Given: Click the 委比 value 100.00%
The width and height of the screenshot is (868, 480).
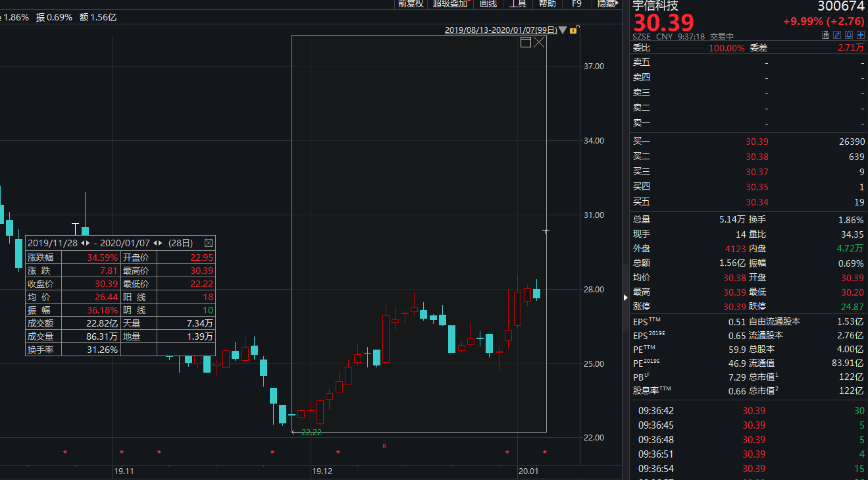Looking at the screenshot, I should click(x=727, y=48).
